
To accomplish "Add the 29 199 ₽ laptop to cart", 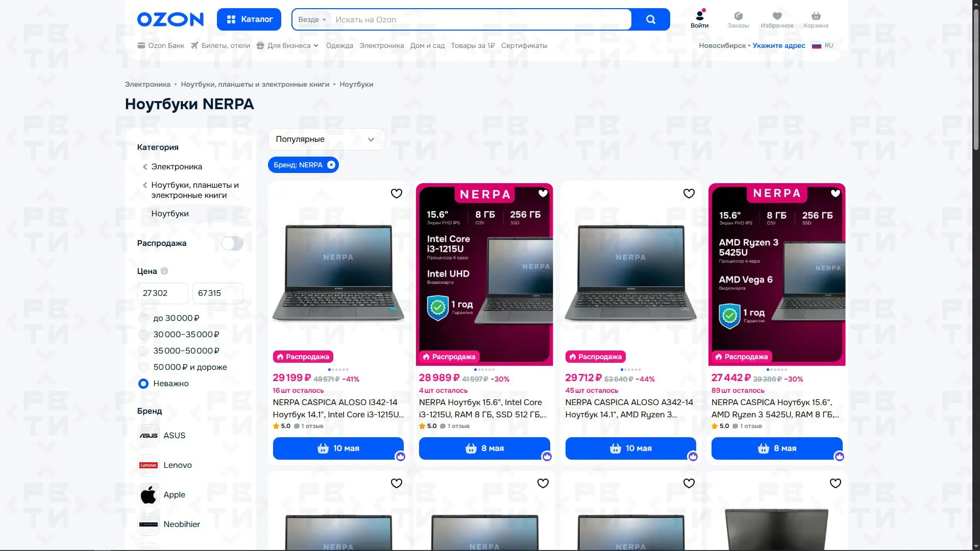I will (338, 448).
